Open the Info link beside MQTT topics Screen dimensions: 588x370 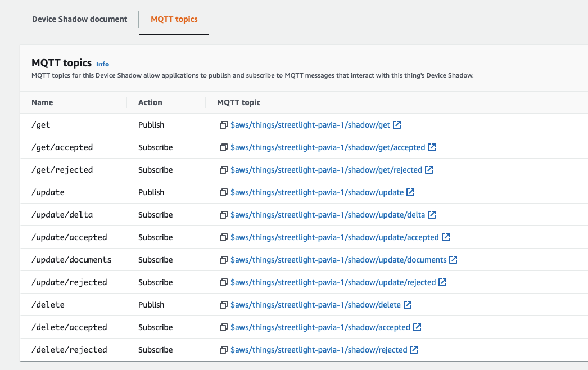point(102,64)
